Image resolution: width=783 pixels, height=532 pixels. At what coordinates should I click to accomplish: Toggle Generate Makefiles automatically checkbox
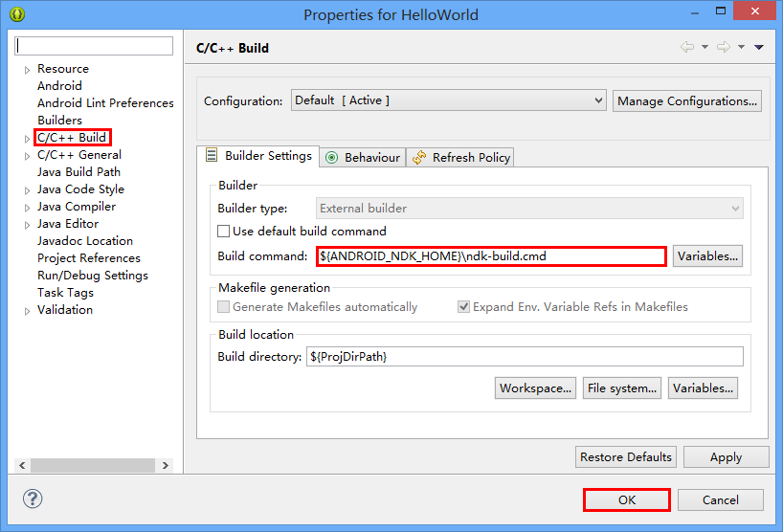[x=224, y=306]
